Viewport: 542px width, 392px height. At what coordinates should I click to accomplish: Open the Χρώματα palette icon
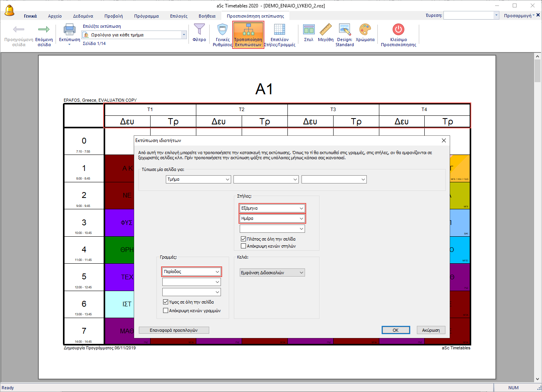(x=365, y=30)
